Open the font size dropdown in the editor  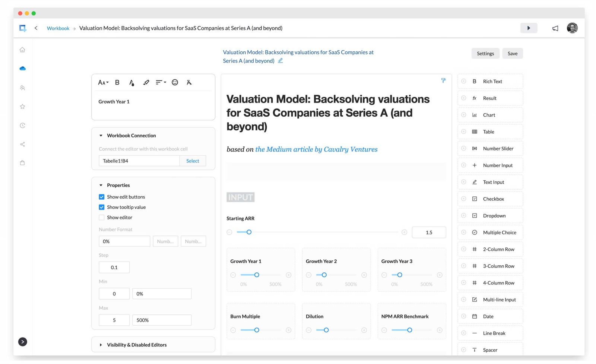click(x=103, y=82)
